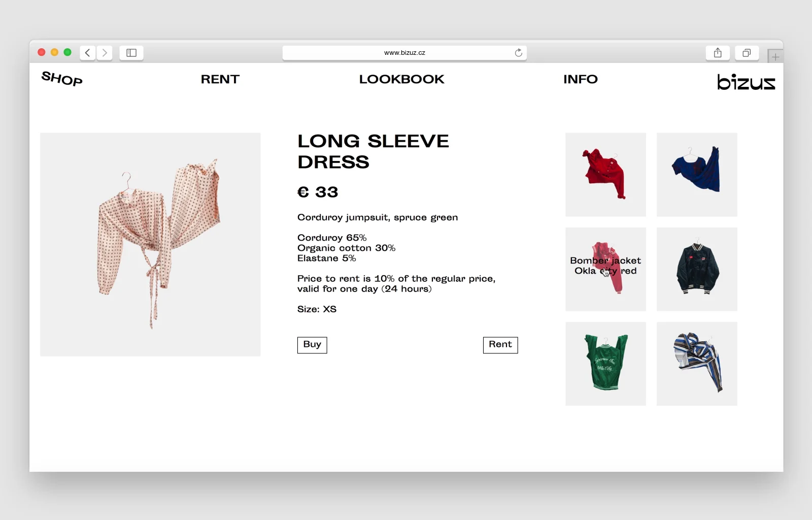Open the INFO page

coord(581,79)
